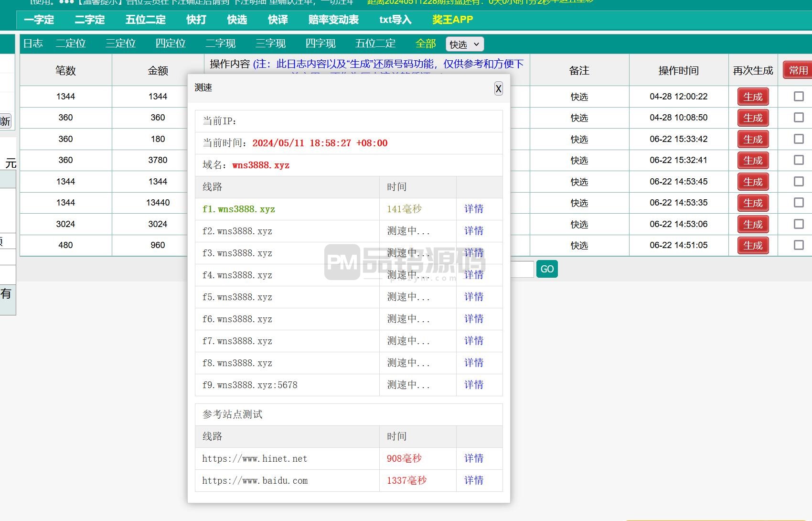
Task: Click the page number input field beside GO
Action: pyautogui.click(x=522, y=269)
